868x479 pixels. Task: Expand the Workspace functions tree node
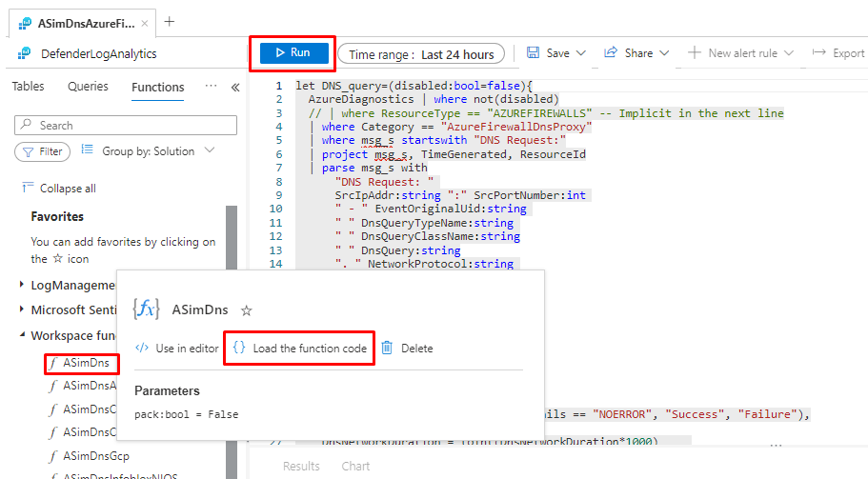(x=23, y=336)
